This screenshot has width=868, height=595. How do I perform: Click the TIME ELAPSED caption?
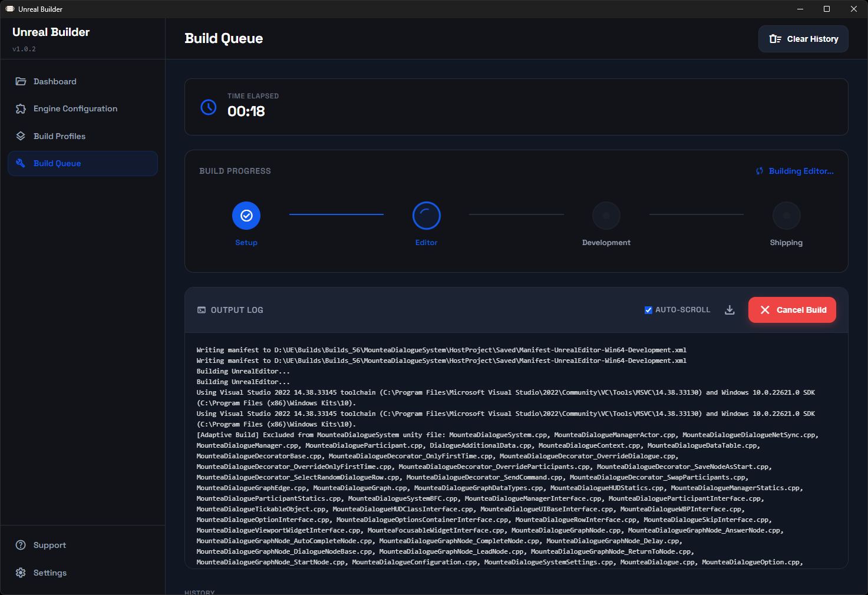(253, 96)
